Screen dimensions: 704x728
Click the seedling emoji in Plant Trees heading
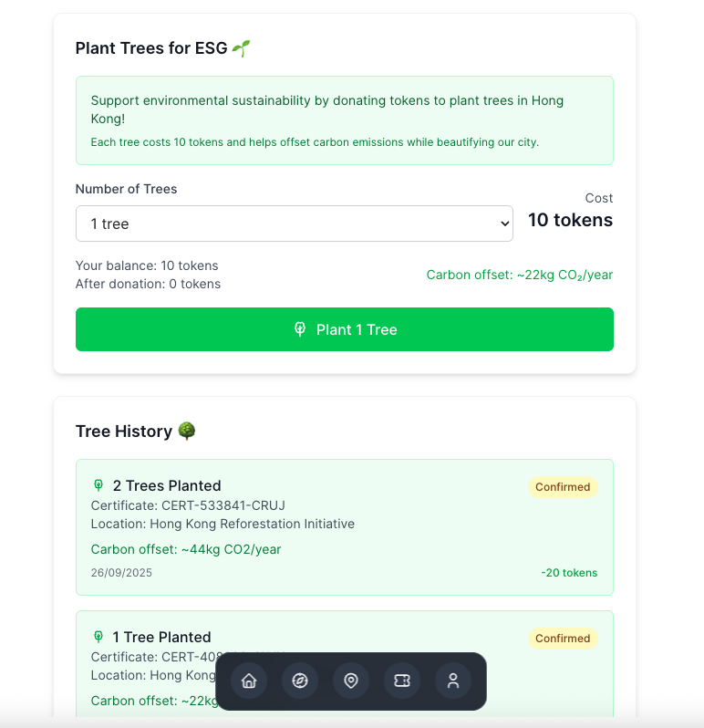point(241,47)
